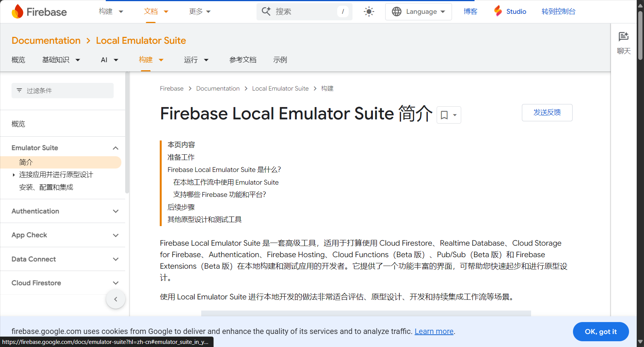Screen dimensions: 644x347
Task: Jump to 后续步骤 section
Action: point(181,207)
